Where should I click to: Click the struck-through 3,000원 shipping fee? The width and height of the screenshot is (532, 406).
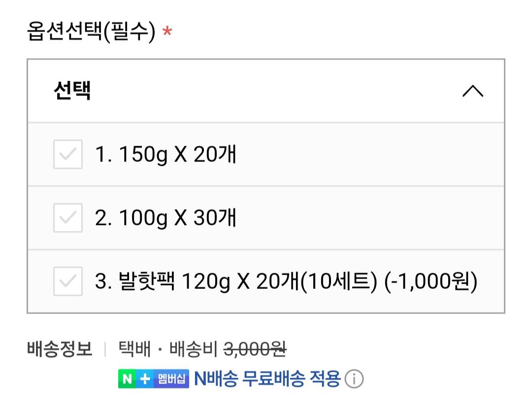[255, 349]
